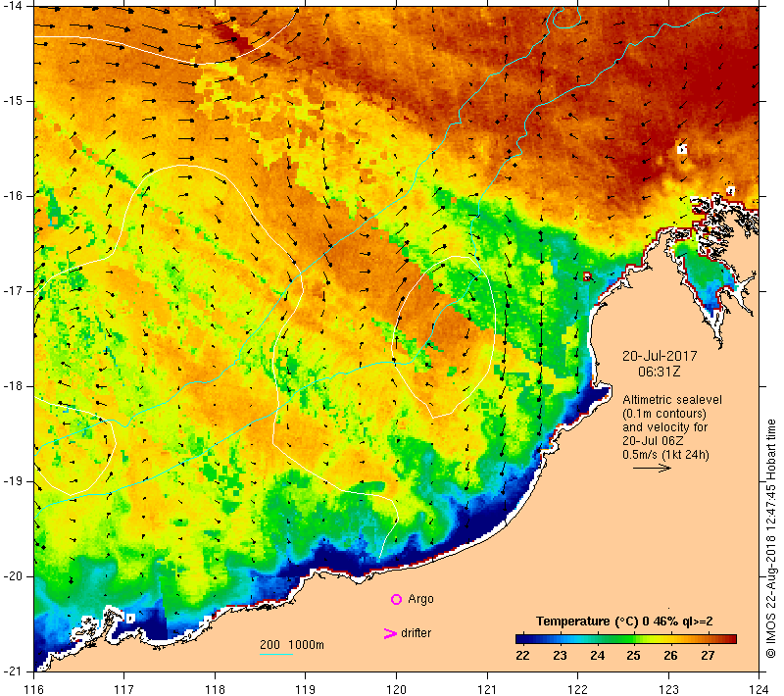
Task: Click the colorbar value '24'
Action: (597, 656)
